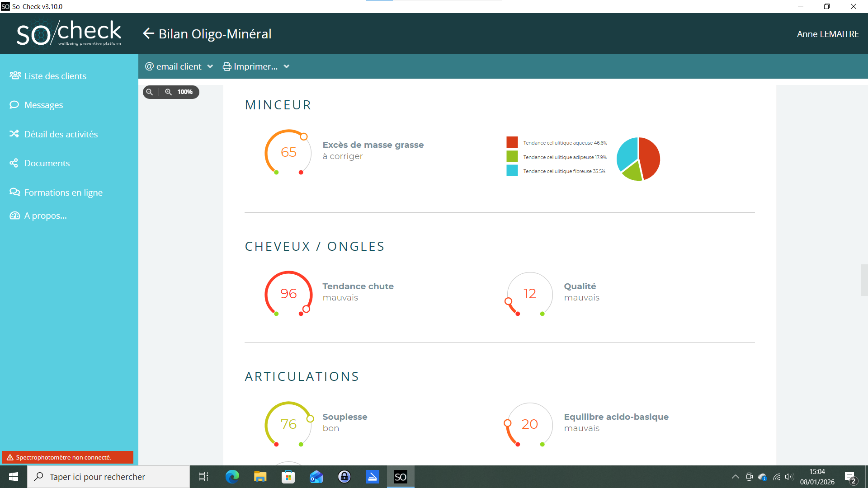Click the vertical scrollbar thumb at right

[864, 280]
